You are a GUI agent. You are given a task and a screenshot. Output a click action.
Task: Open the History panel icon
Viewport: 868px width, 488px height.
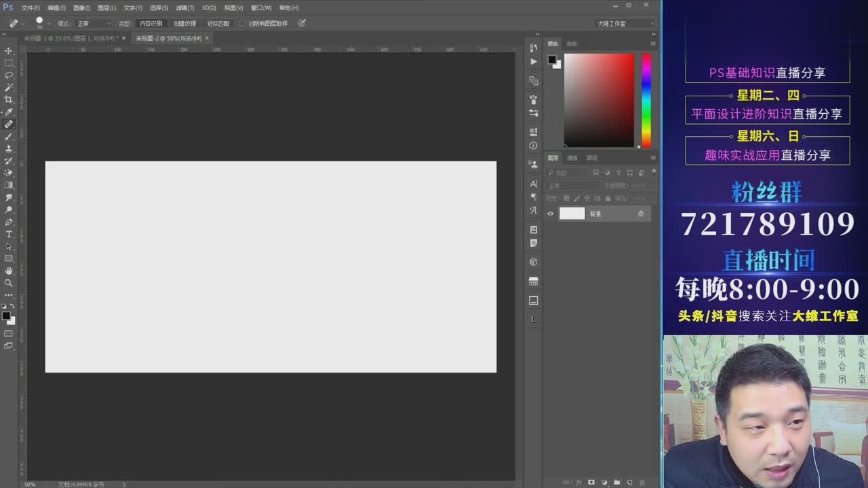tap(534, 47)
